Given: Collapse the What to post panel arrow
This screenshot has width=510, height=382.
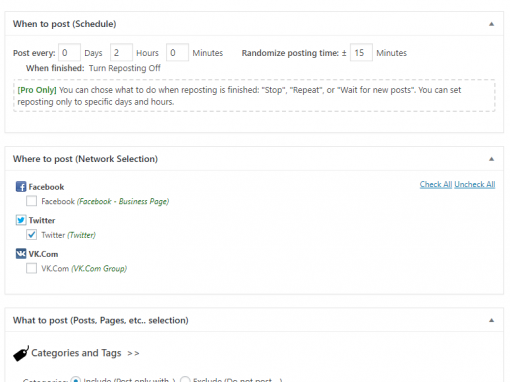Looking at the screenshot, I should coord(491,320).
